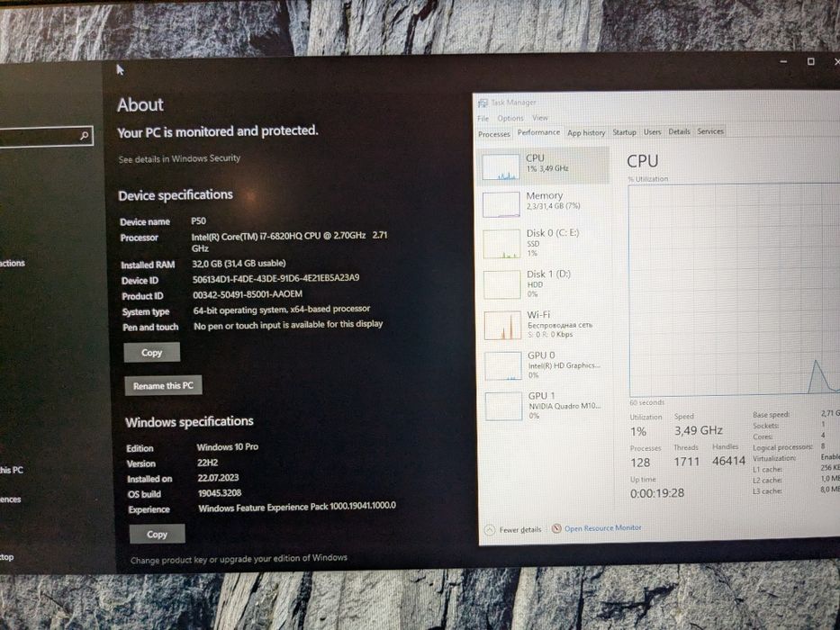This screenshot has width=840, height=630.
Task: Open Change product key or upgrade link
Action: pos(239,559)
